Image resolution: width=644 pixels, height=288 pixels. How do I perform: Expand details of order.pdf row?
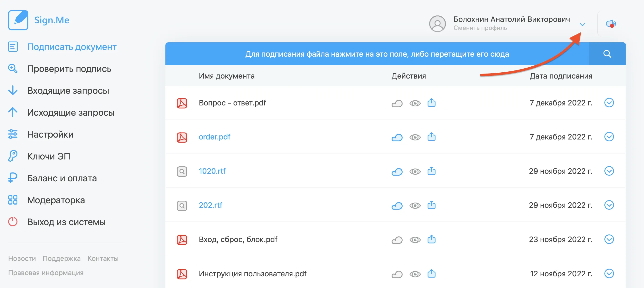[609, 137]
